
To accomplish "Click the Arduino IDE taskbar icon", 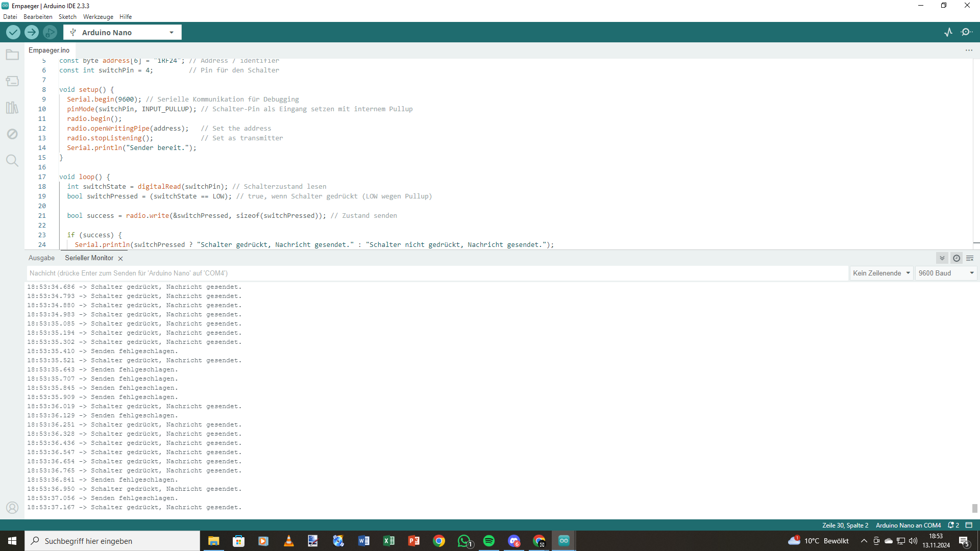I will 563,541.
